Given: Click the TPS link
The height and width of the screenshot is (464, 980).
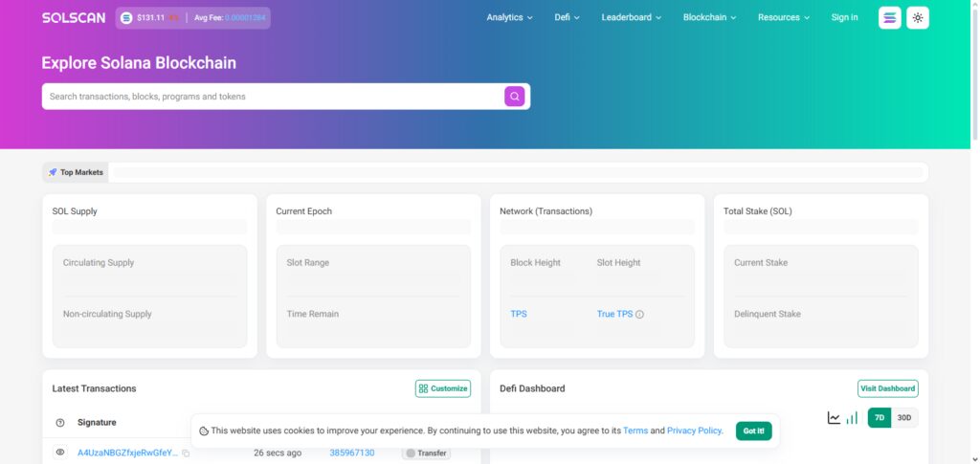Looking at the screenshot, I should point(519,314).
